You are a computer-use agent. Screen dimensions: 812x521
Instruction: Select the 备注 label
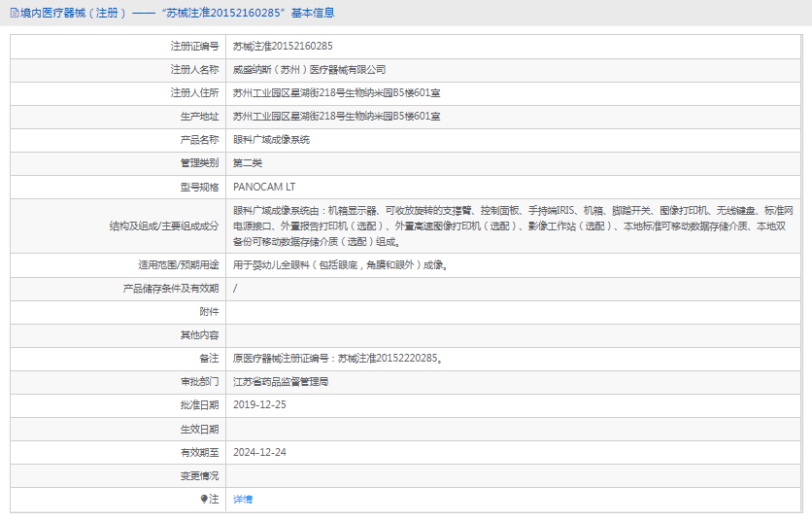click(209, 359)
